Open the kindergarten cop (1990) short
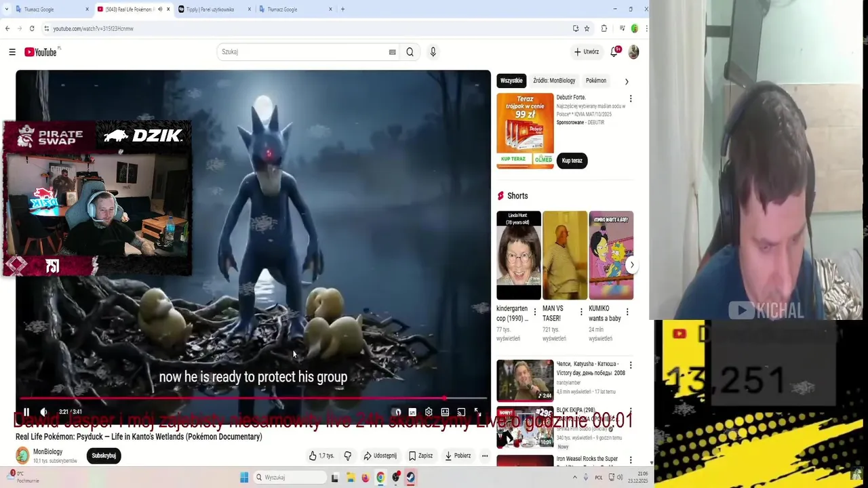Image resolution: width=868 pixels, height=488 pixels. click(519, 255)
